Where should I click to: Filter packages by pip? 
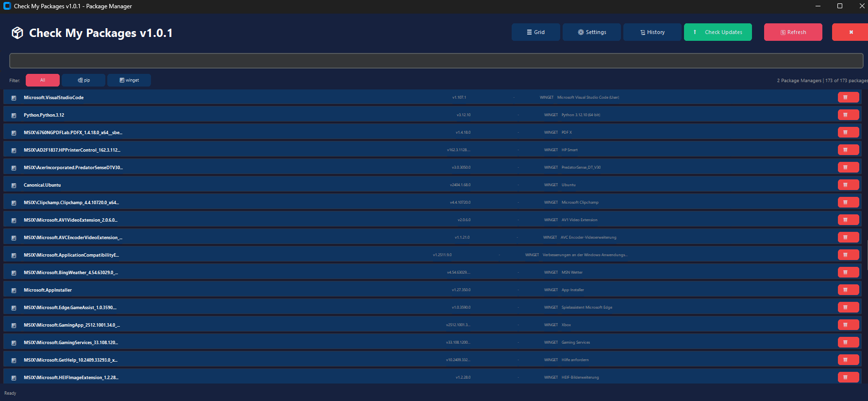point(83,80)
